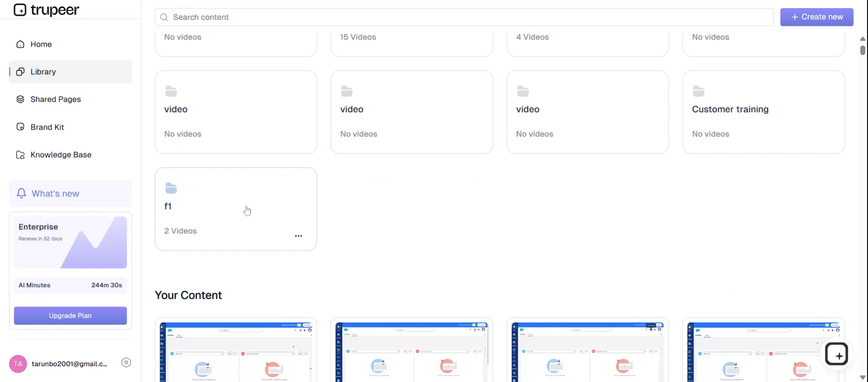Viewport: 868px width, 382px height.
Task: Open the Enterprise plan card
Action: [70, 242]
